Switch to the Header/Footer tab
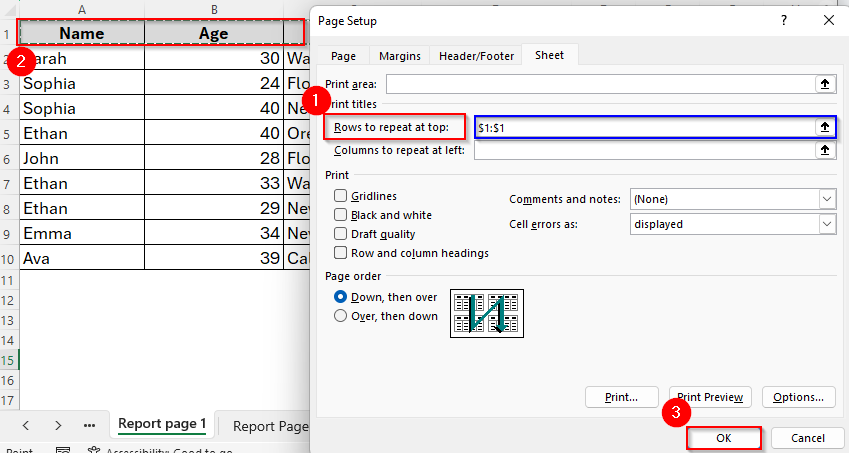The height and width of the screenshot is (453, 849). coord(476,56)
